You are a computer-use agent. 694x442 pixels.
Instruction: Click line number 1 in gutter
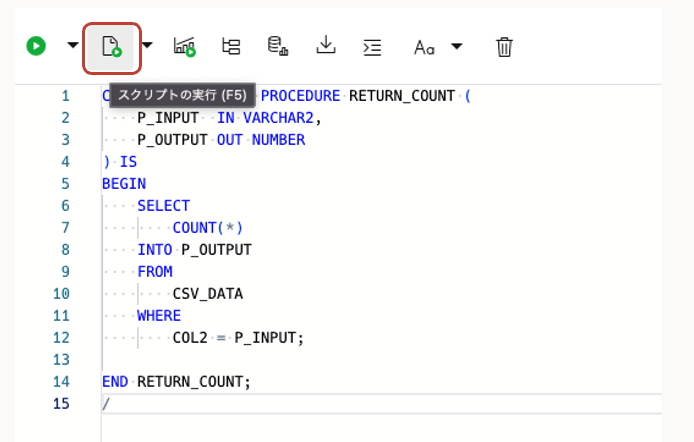[66, 96]
